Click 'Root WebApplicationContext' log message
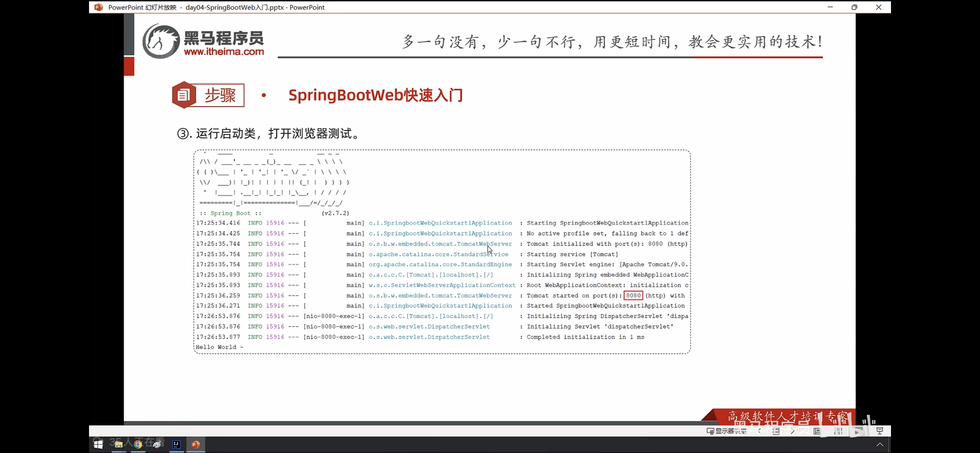980x453 pixels. [607, 285]
